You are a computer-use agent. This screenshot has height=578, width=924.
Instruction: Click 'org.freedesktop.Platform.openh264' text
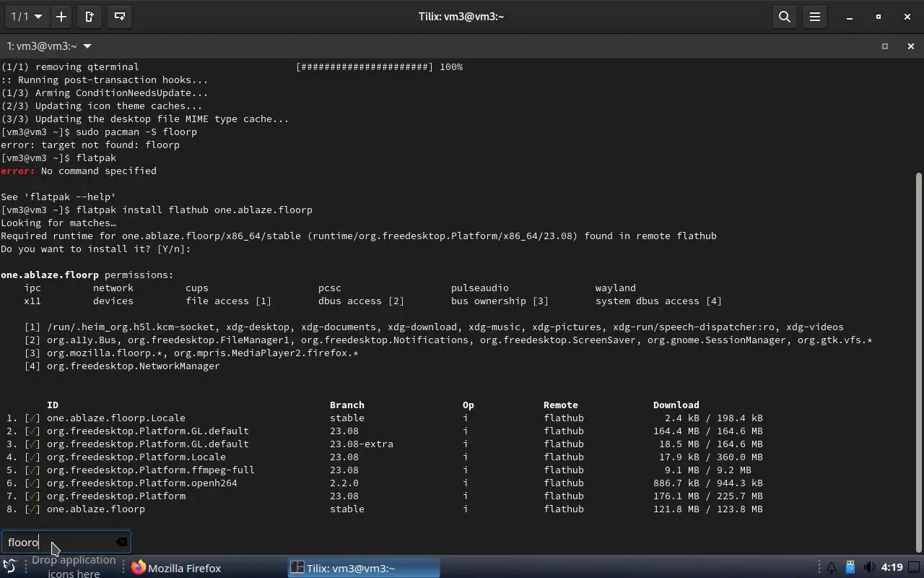point(142,483)
